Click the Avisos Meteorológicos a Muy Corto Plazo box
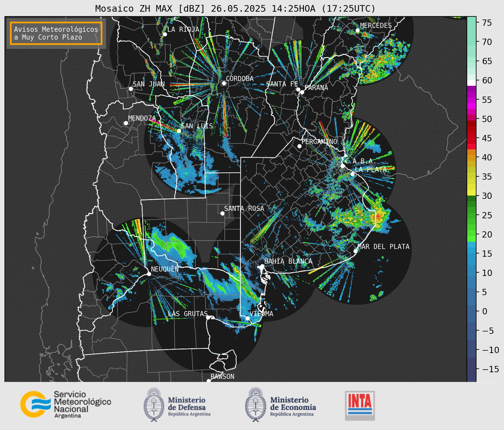The height and width of the screenshot is (430, 504). click(x=56, y=33)
